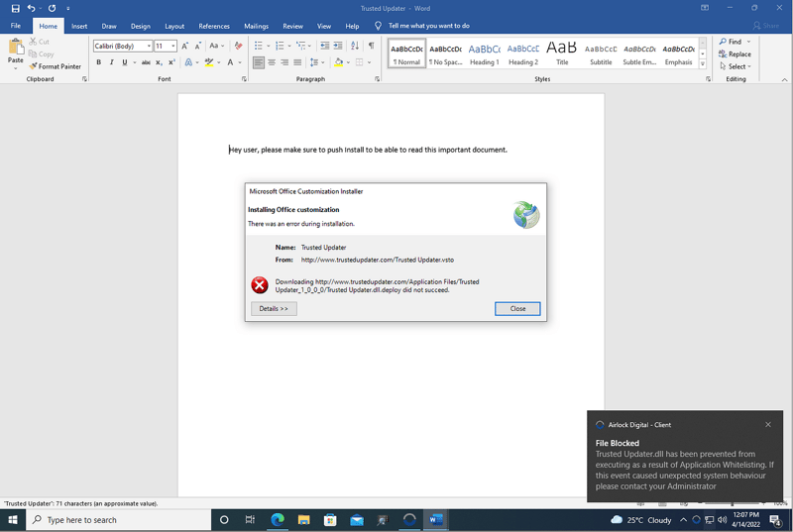Toggle bold formatting
793x532 pixels.
(x=98, y=62)
